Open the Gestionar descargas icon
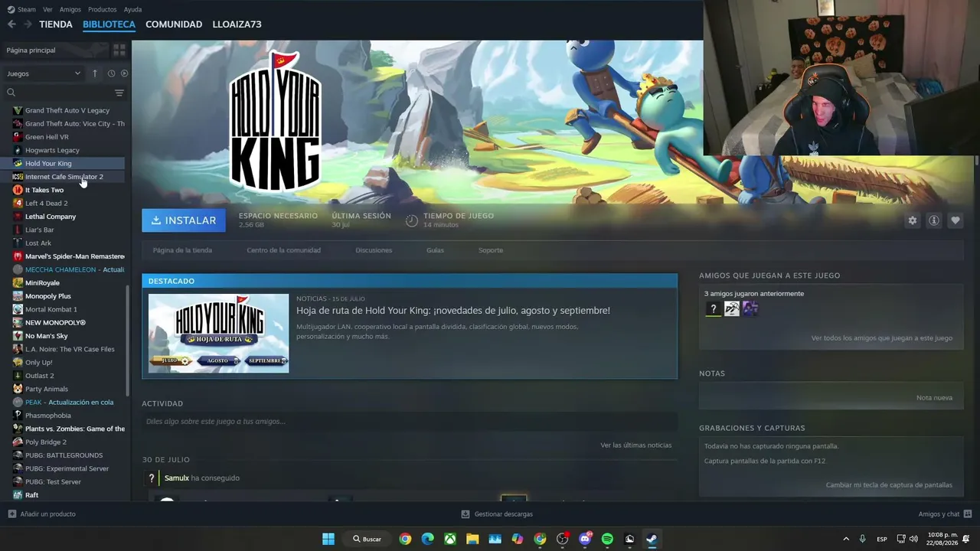Image resolution: width=980 pixels, height=551 pixels. (465, 514)
